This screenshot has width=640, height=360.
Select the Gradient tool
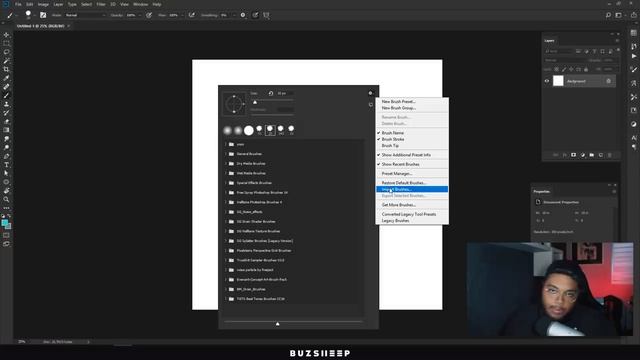6,130
